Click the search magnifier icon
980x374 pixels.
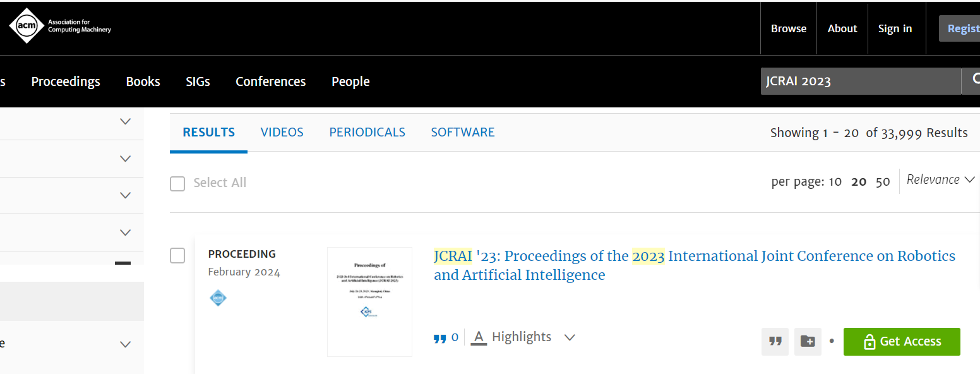(972, 81)
